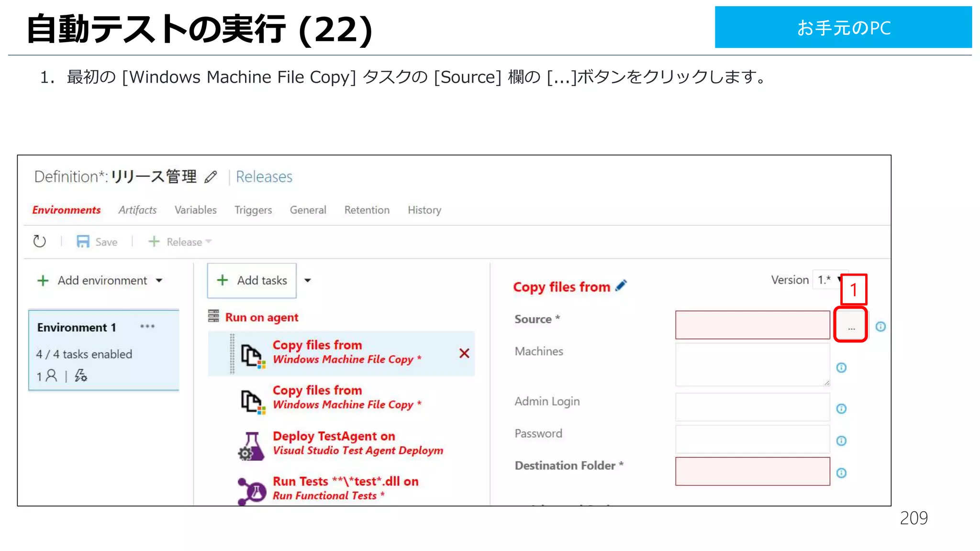Click the deployment conditions icon in Environment 1
980x551 pixels.
coord(81,376)
